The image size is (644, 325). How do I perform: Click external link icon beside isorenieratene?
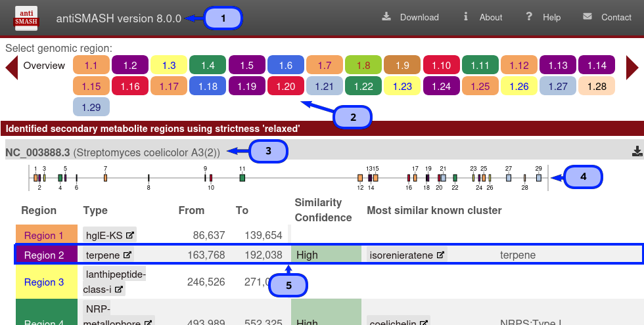(x=440, y=255)
